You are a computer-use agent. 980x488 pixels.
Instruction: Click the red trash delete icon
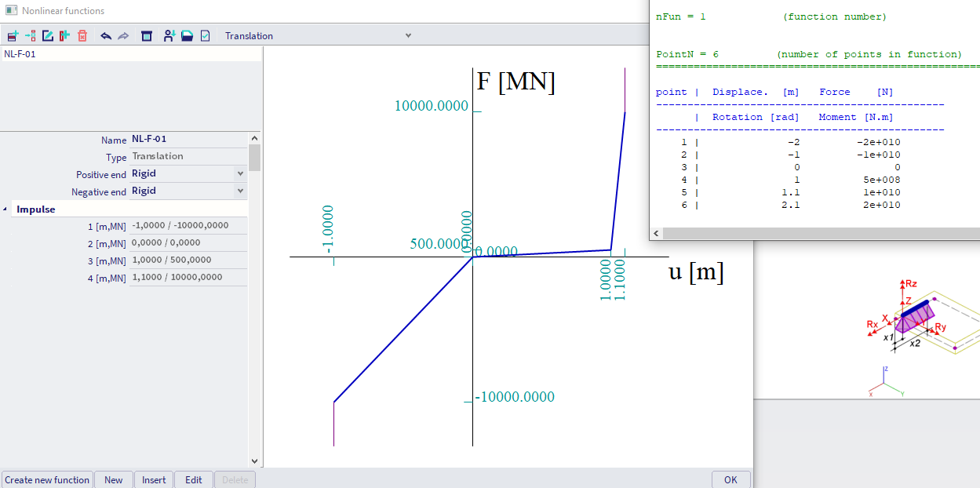pyautogui.click(x=82, y=36)
